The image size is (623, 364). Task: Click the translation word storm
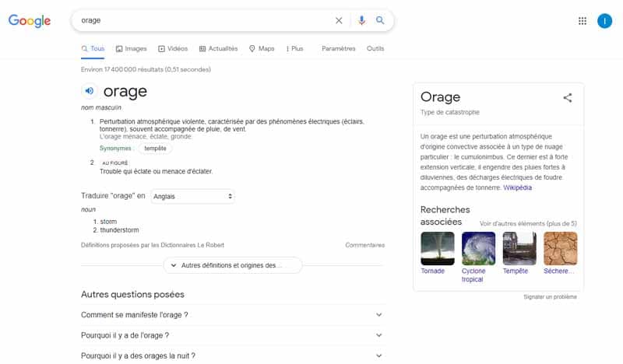pos(108,222)
